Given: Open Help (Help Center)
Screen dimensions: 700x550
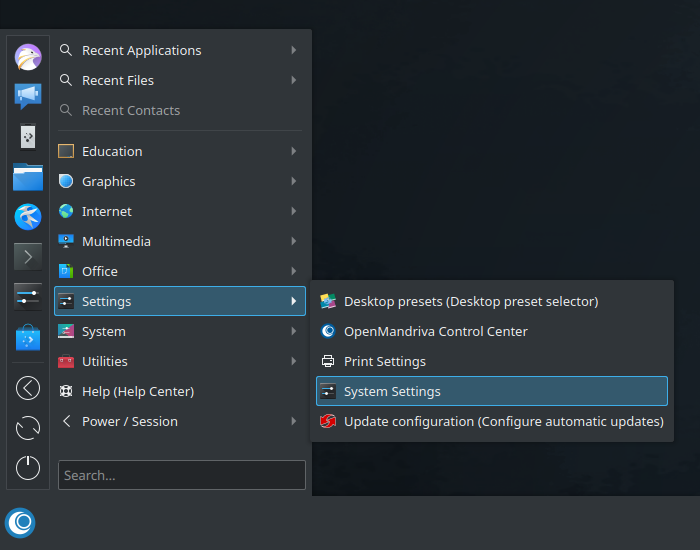Looking at the screenshot, I should [x=180, y=392].
